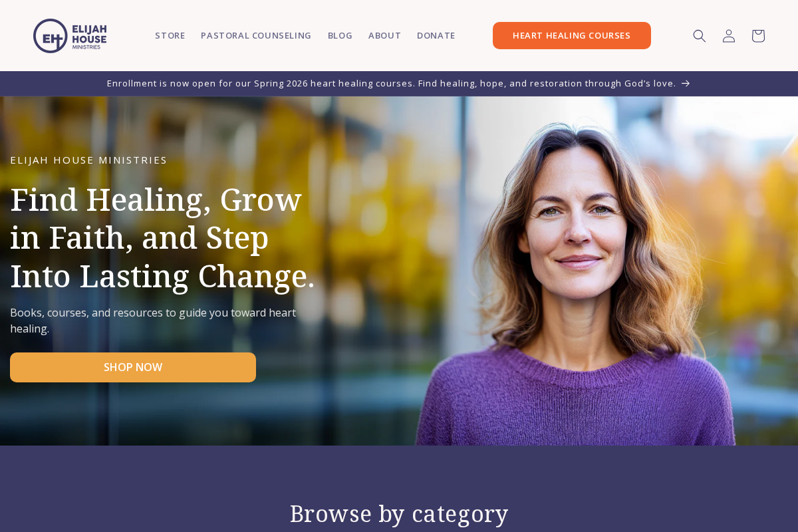Open the Spring 2026 enrollment announcement text

(391, 84)
